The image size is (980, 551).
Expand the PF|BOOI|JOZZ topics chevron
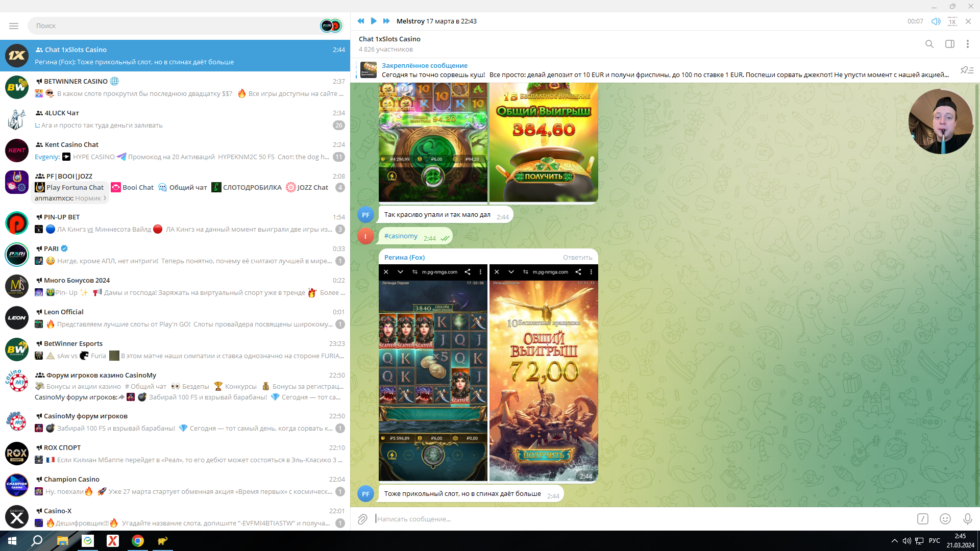click(x=105, y=198)
